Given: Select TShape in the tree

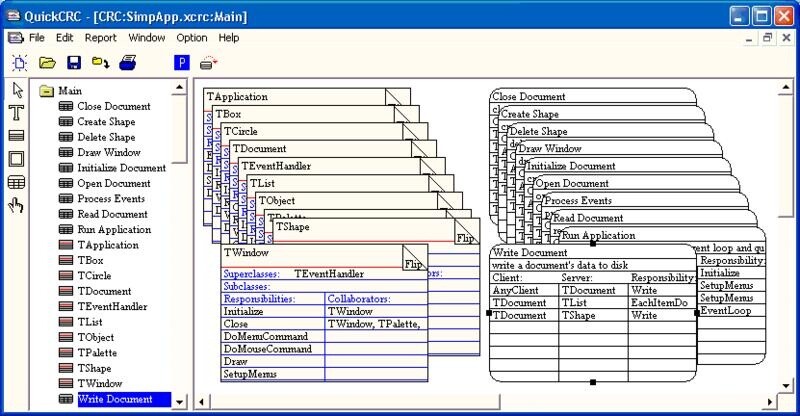Looking at the screenshot, I should [94, 368].
